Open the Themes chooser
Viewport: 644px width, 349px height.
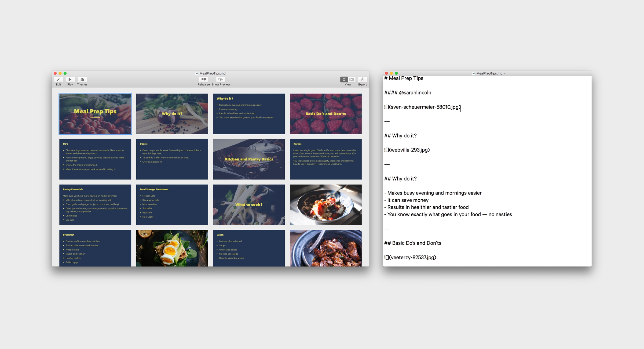tap(82, 80)
